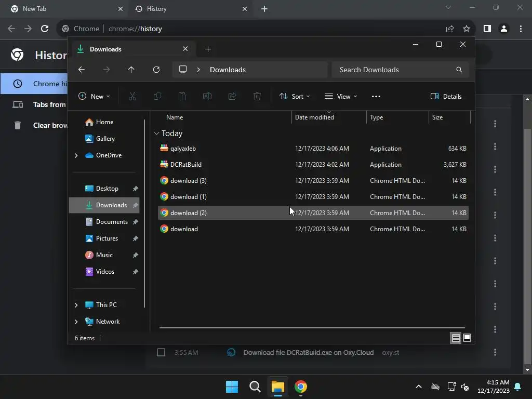Open Videos in Quick access
The height and width of the screenshot is (399, 532).
tap(105, 272)
